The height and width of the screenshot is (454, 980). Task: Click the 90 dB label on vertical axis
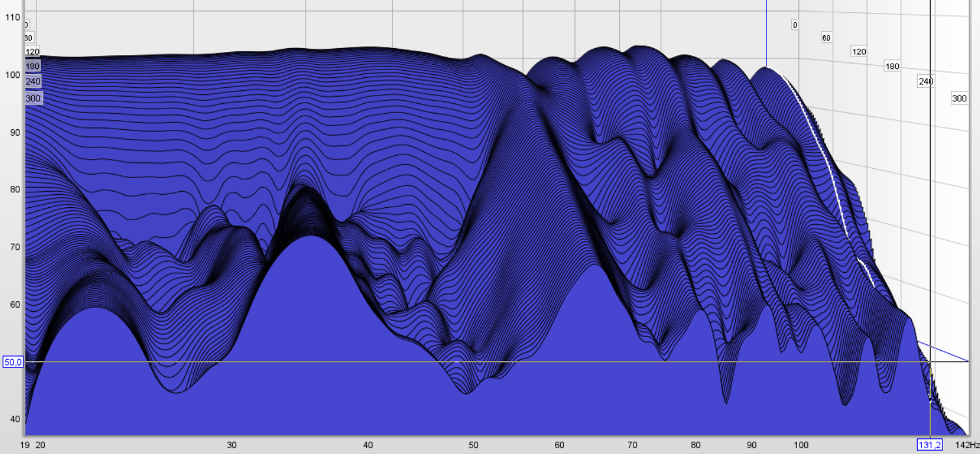coord(12,132)
